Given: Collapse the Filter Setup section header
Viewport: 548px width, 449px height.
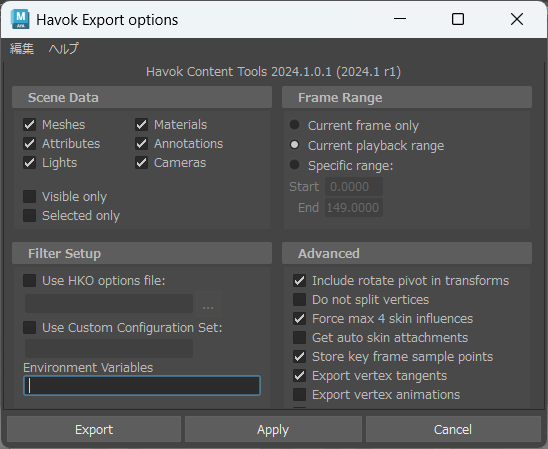Looking at the screenshot, I should 142,253.
